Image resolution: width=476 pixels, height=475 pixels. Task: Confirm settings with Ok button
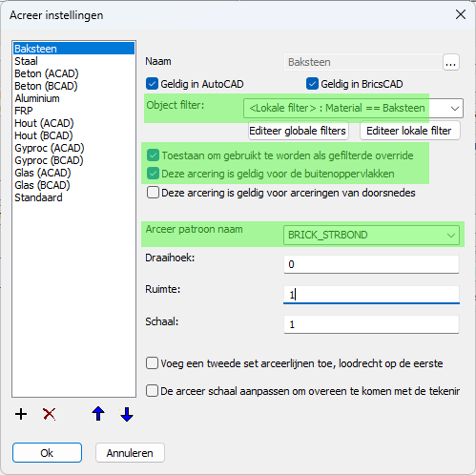(x=47, y=453)
